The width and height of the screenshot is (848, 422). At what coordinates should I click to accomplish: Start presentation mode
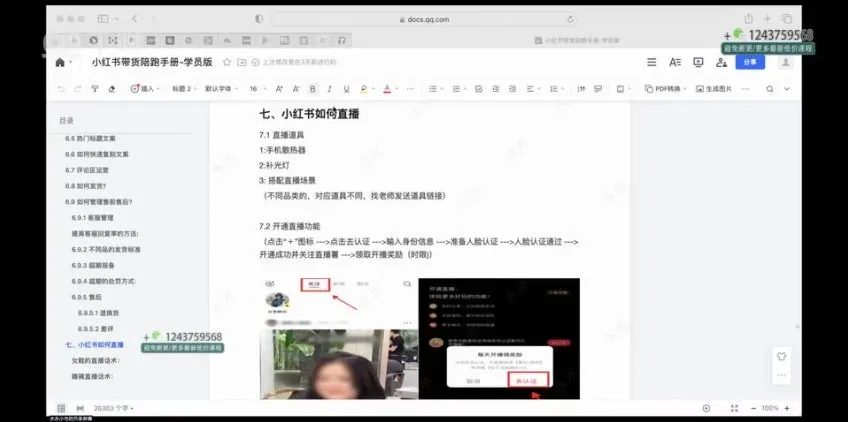coord(698,62)
